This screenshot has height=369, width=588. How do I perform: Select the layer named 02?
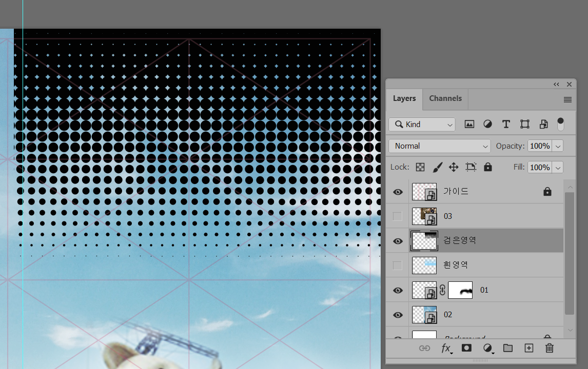click(448, 315)
